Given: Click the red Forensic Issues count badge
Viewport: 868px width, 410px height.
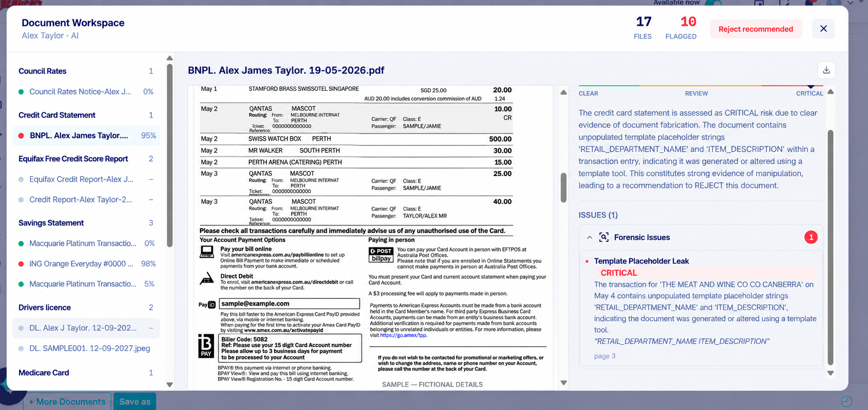Looking at the screenshot, I should 810,237.
